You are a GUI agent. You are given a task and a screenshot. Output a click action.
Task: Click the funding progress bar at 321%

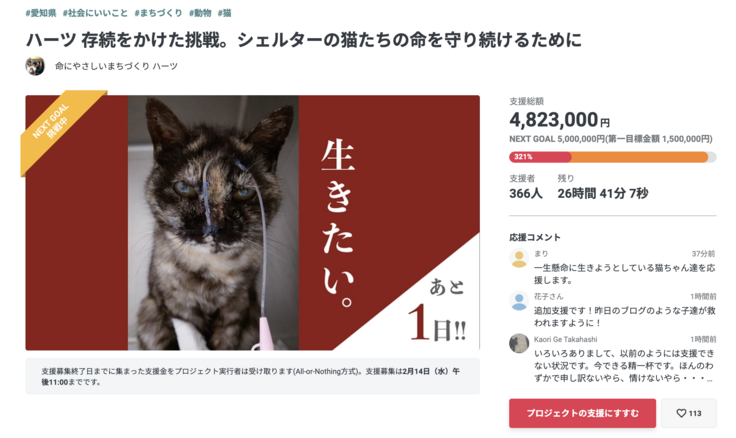pyautogui.click(x=612, y=157)
